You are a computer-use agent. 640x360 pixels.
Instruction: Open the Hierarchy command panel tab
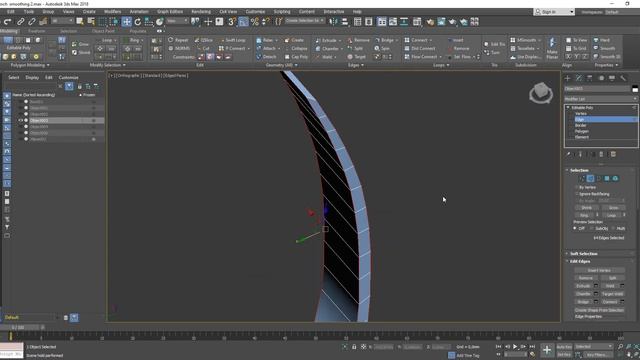[590, 78]
